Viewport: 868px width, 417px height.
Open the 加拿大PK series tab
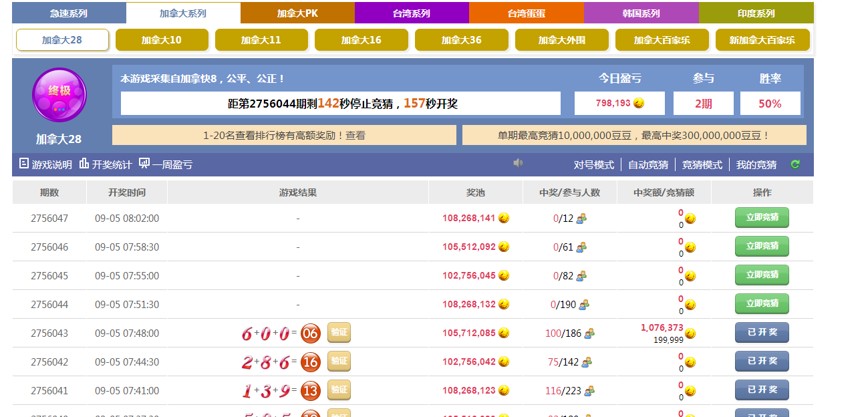[x=297, y=13]
